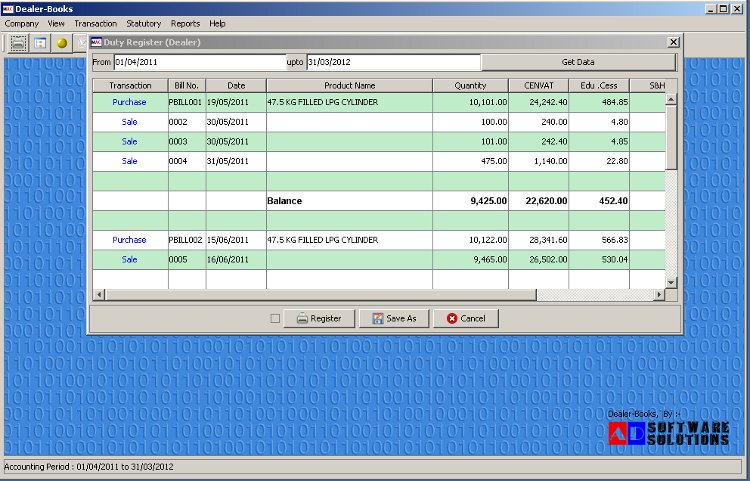Open the Statutory menu
The width and height of the screenshot is (750, 481).
pos(144,23)
